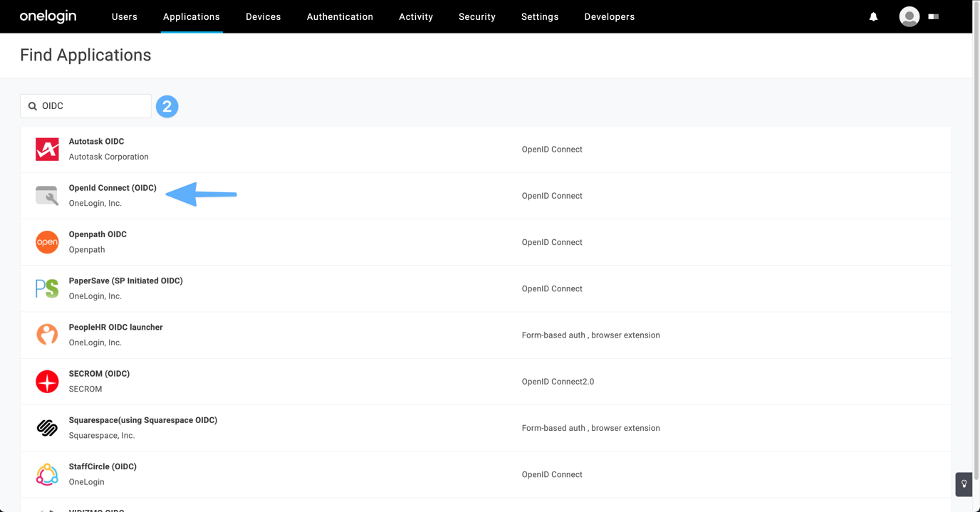Click 'OneLogin, Inc.' under PaperSave
The image size is (980, 512).
(x=95, y=296)
